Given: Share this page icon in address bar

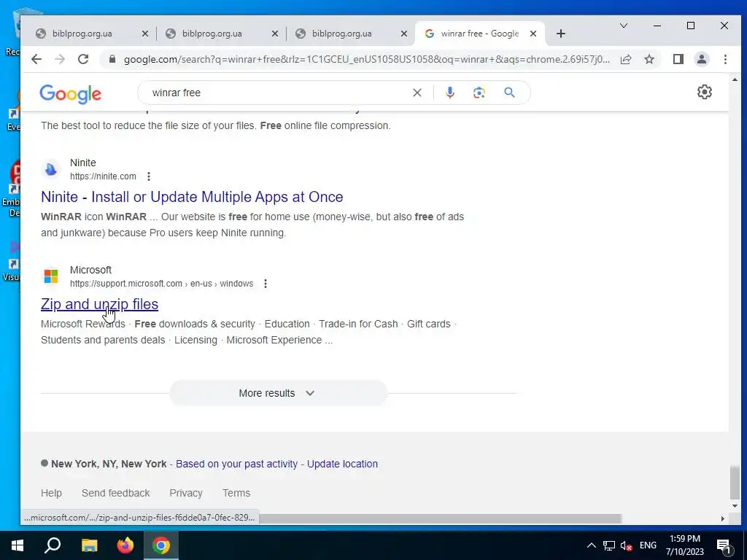Looking at the screenshot, I should point(626,60).
